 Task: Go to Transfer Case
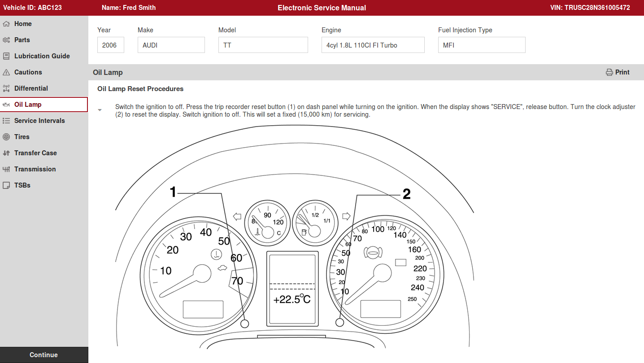pyautogui.click(x=44, y=153)
